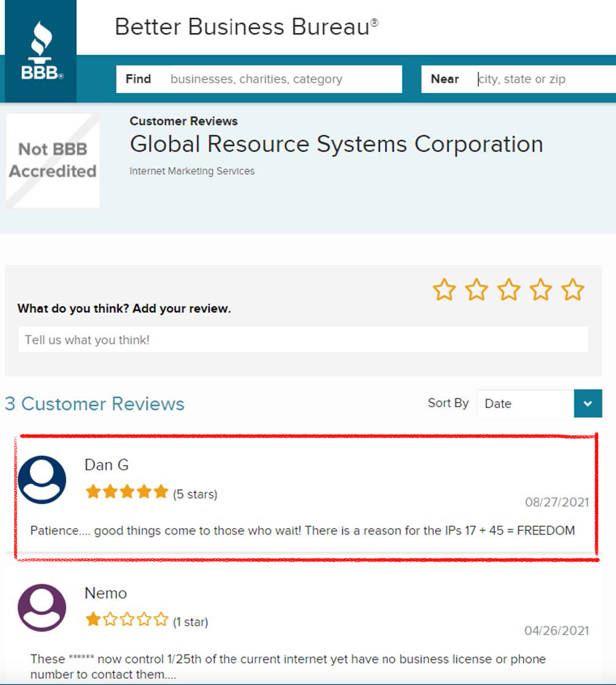
Task: Click the BBB torch logo
Action: (x=42, y=51)
